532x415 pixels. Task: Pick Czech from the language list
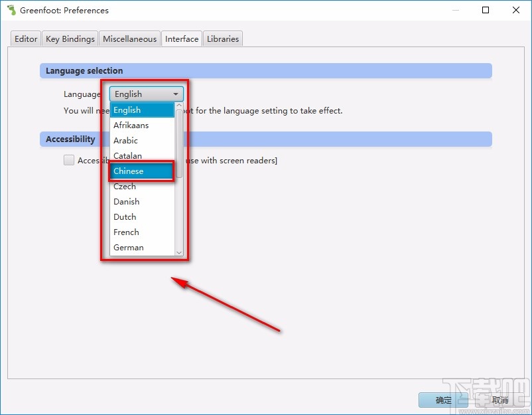(x=142, y=187)
